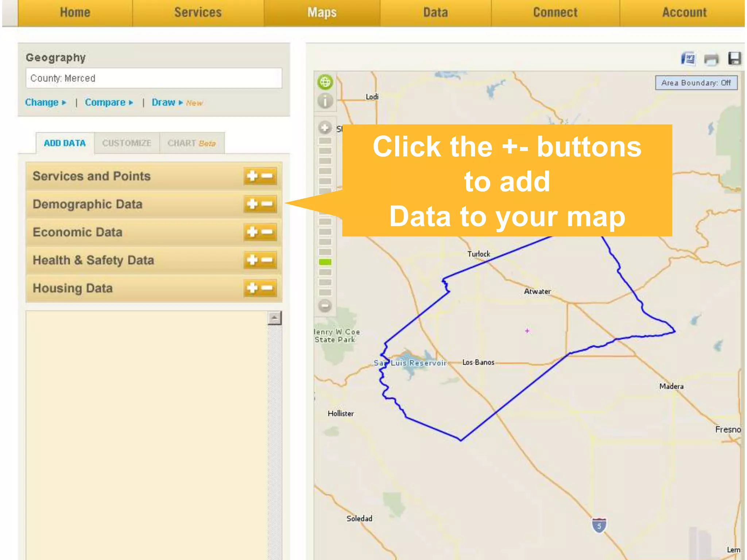Screen dimensions: 747x560
Task: Click the Demographic Data heading
Action: 87,204
